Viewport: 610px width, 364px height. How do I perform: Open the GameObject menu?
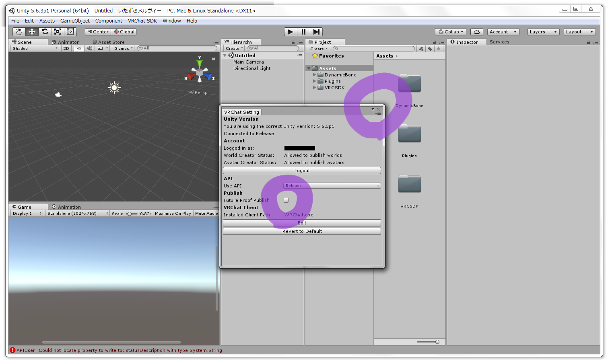point(75,21)
